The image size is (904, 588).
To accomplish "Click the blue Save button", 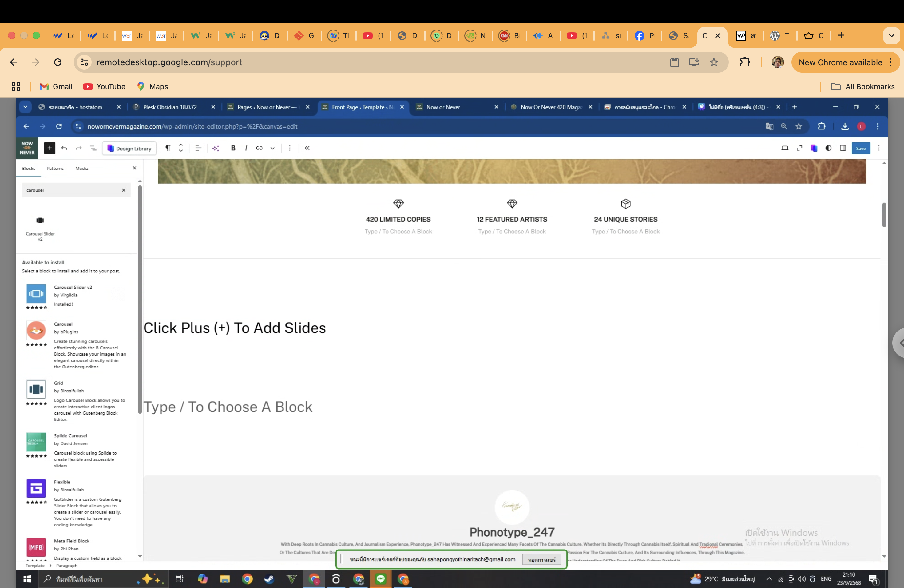I will tap(861, 148).
